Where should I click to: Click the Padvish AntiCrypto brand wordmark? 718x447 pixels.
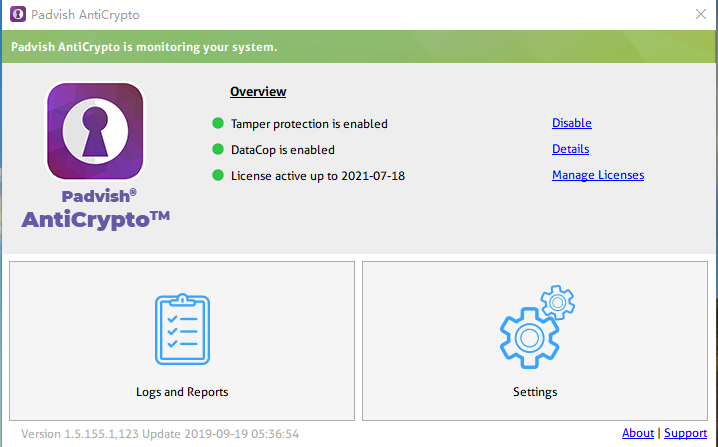point(96,209)
